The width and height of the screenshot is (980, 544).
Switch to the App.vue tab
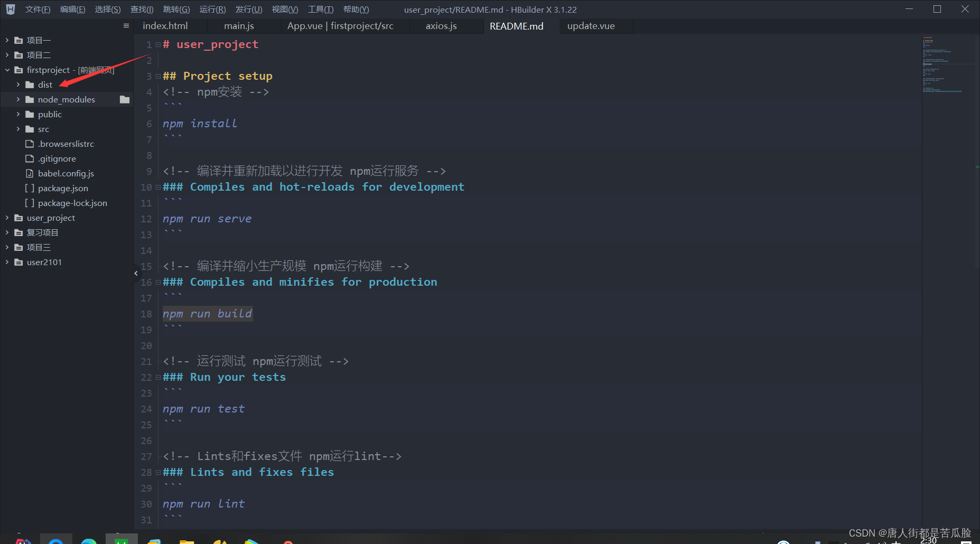pyautogui.click(x=340, y=26)
